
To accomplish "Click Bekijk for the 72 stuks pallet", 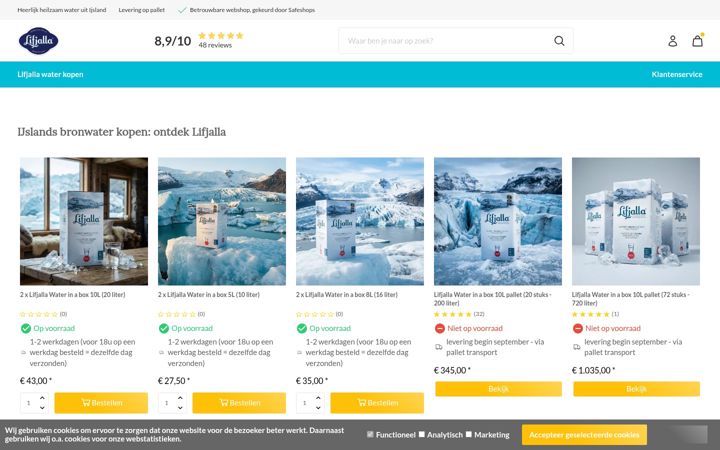I will pos(636,389).
